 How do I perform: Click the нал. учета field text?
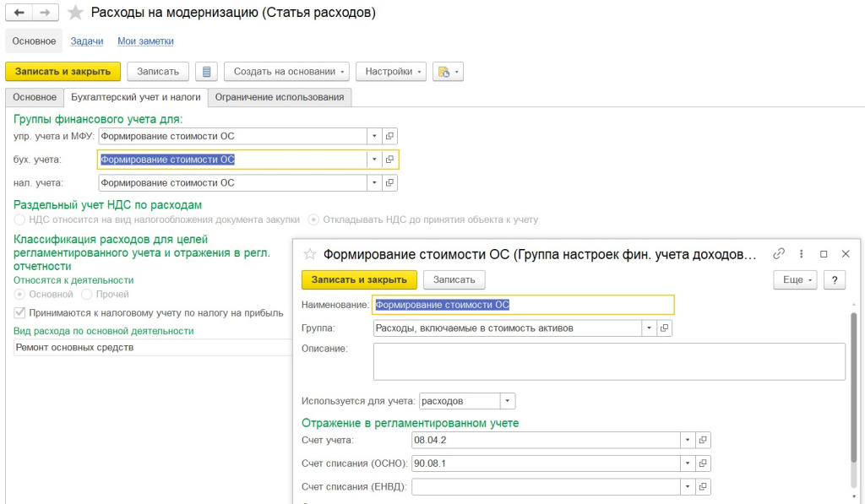coord(233,182)
